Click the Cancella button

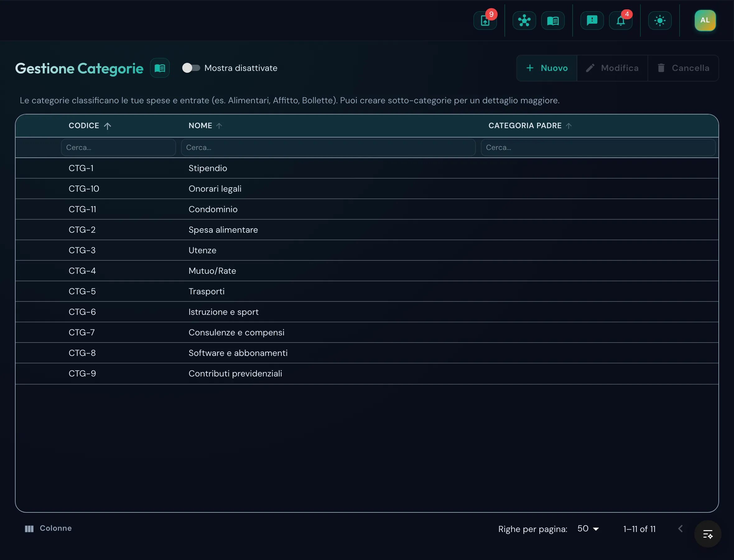click(x=683, y=68)
